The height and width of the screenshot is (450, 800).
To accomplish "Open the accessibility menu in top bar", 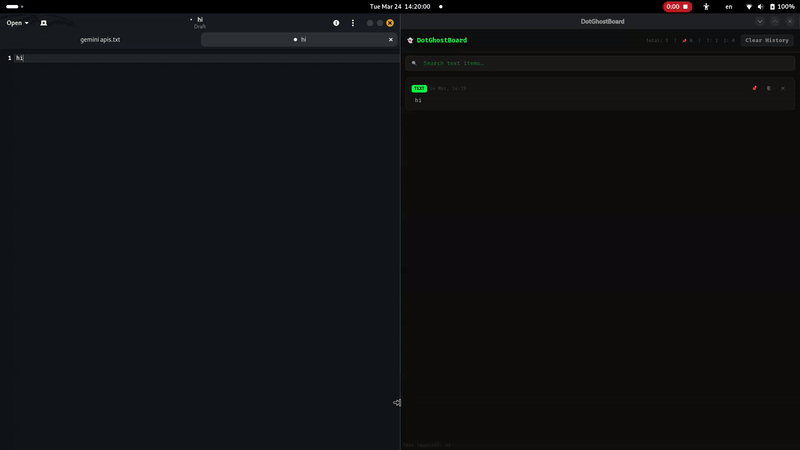I will coord(706,7).
